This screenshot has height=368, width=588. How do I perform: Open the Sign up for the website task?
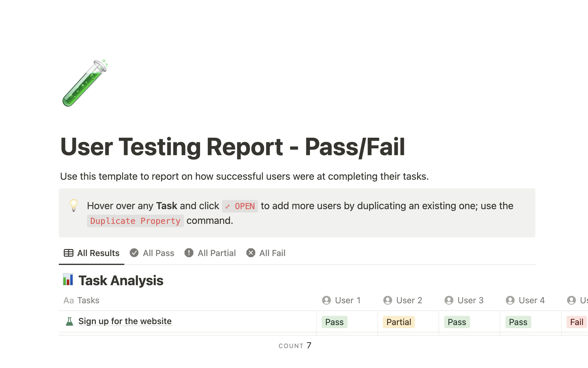pos(125,321)
